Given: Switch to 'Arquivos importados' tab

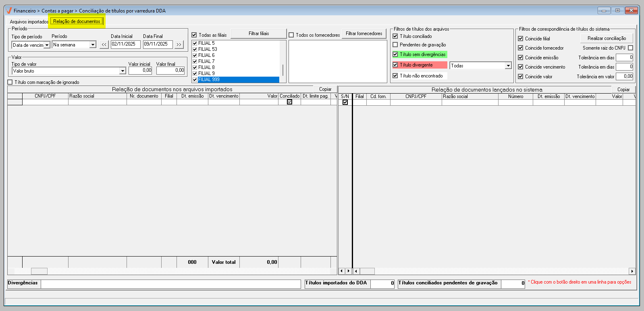Looking at the screenshot, I should pos(29,22).
